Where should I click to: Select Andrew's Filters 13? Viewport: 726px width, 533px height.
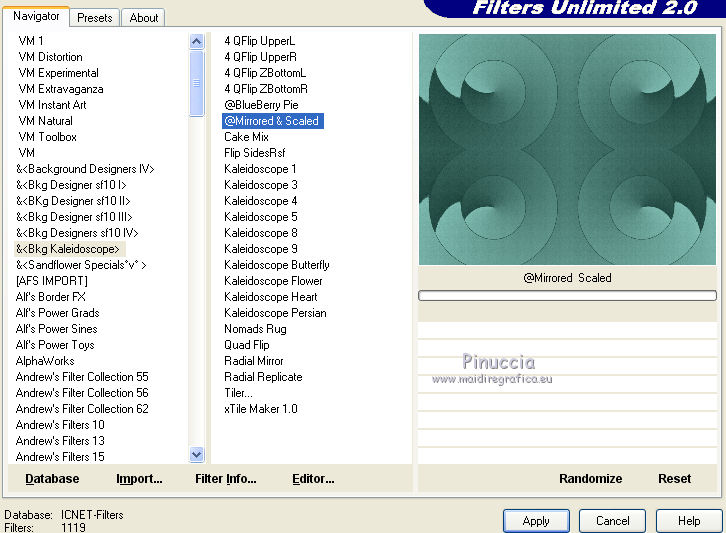[x=60, y=440]
